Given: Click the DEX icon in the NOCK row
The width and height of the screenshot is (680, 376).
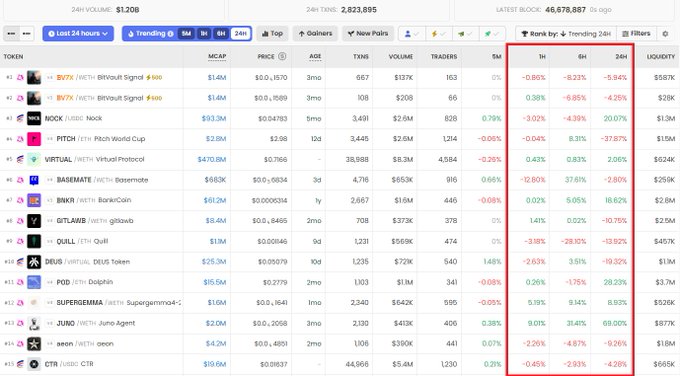Looking at the screenshot, I should coord(20,118).
